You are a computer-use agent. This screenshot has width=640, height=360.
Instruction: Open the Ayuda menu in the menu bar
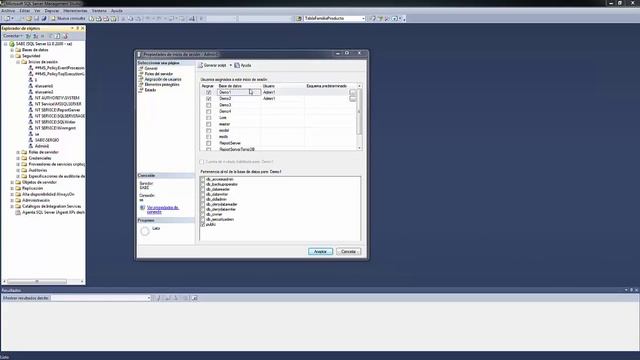point(117,11)
